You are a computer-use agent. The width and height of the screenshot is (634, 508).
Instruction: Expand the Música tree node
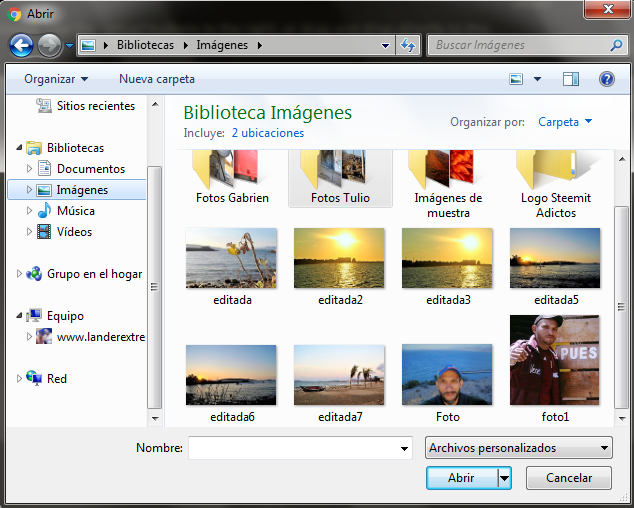tap(29, 210)
